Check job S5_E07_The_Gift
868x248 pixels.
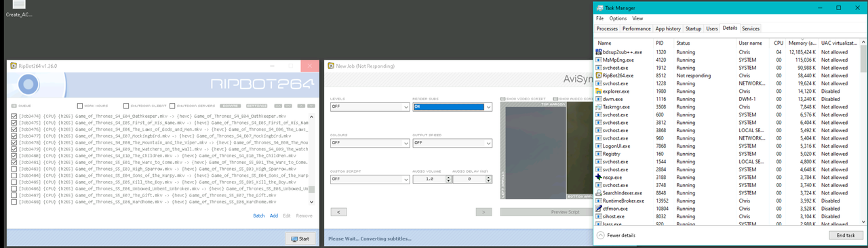pyautogui.click(x=15, y=195)
